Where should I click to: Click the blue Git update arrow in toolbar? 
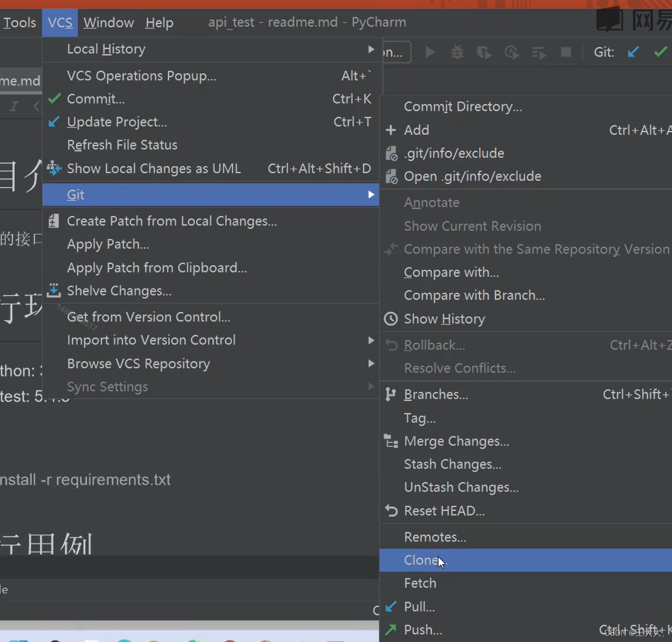pyautogui.click(x=633, y=51)
